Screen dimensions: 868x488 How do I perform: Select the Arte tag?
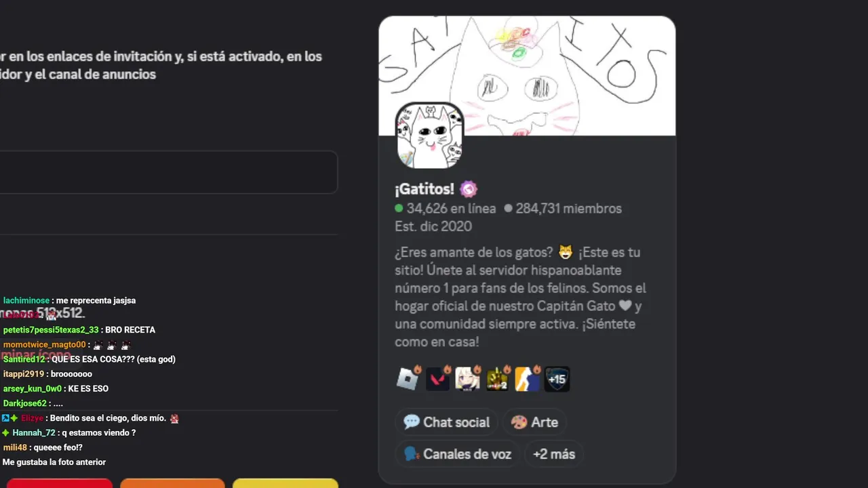tap(534, 422)
